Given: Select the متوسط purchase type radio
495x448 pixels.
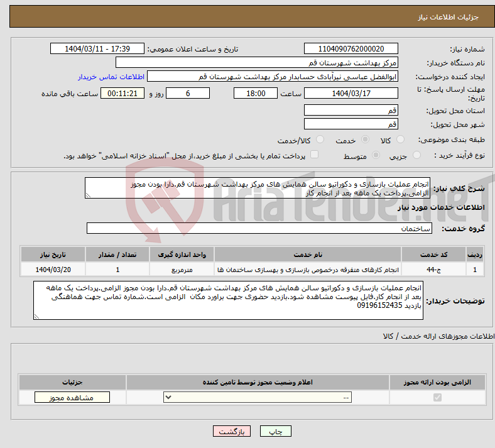Looking at the screenshot, I should pos(376,155).
